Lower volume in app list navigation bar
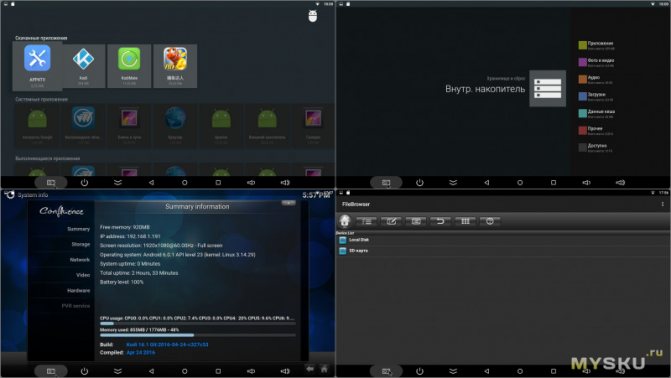The image size is (671, 378). pyautogui.click(x=251, y=182)
